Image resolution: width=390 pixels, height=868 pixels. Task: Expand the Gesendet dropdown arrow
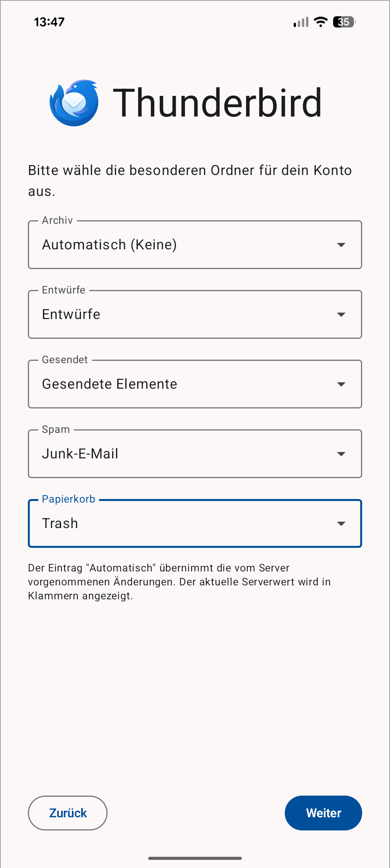click(x=341, y=384)
